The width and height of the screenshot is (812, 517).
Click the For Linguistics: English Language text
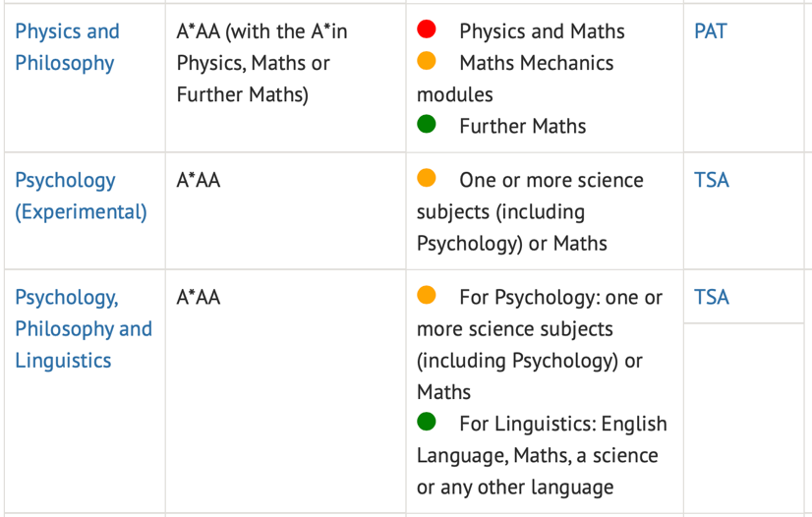pos(542,440)
